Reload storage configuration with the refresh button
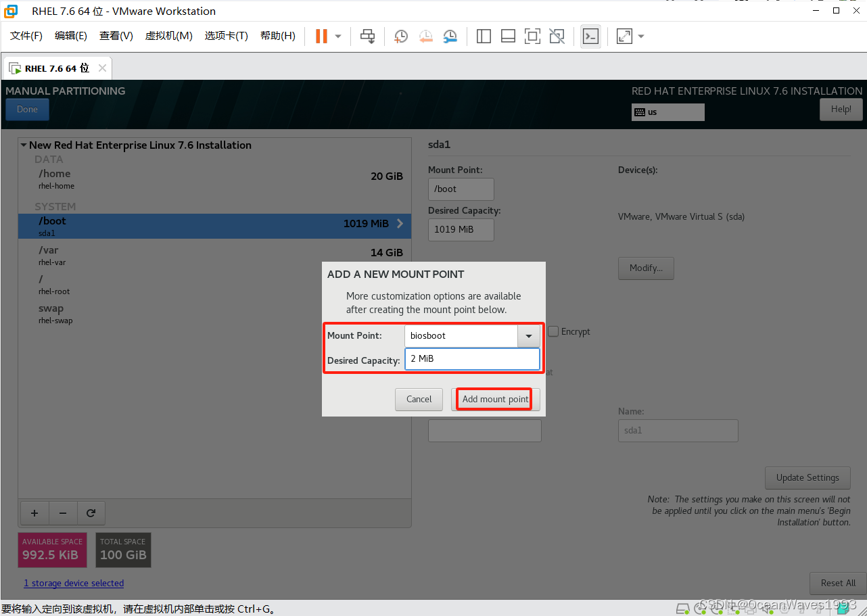The height and width of the screenshot is (616, 867). (x=91, y=513)
